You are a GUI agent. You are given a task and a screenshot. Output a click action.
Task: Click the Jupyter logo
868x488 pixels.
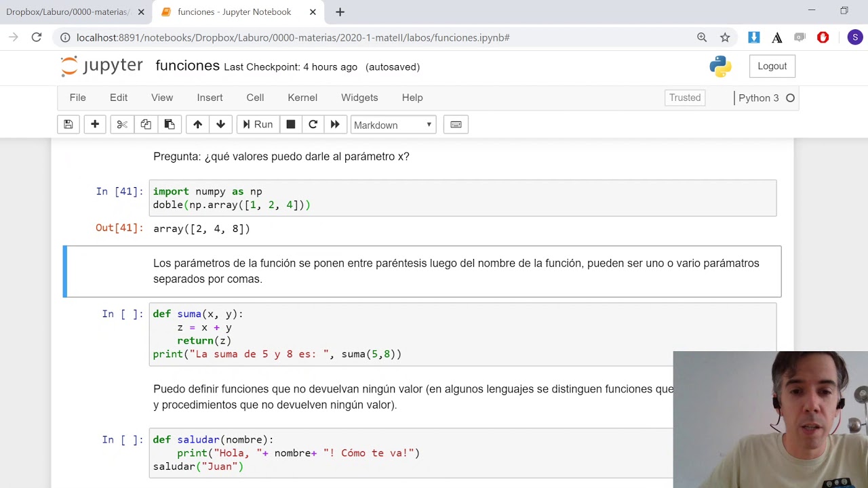[x=102, y=66]
